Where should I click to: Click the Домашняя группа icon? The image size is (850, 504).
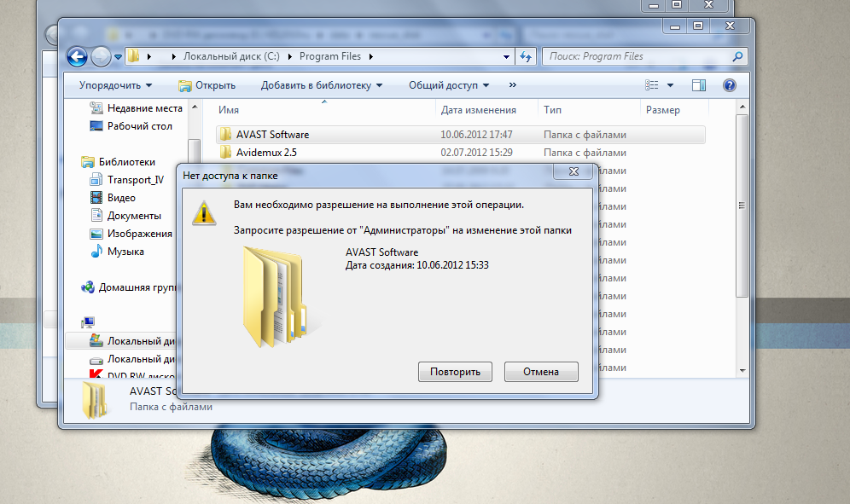88,287
